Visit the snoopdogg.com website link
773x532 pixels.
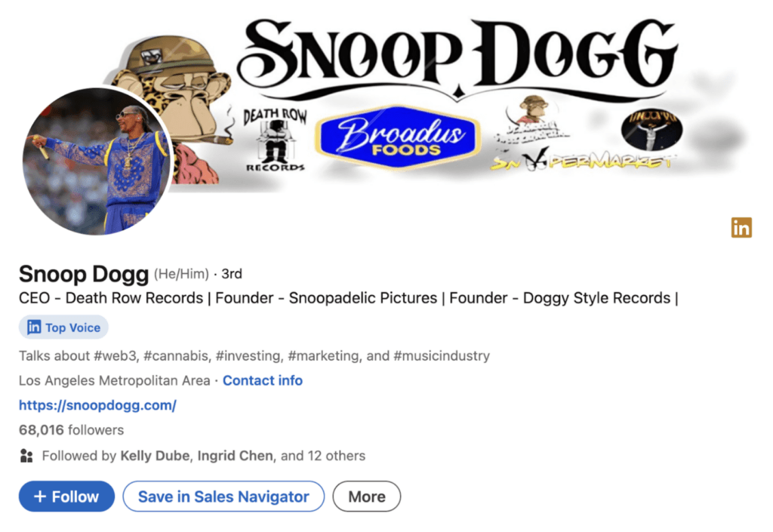point(97,405)
